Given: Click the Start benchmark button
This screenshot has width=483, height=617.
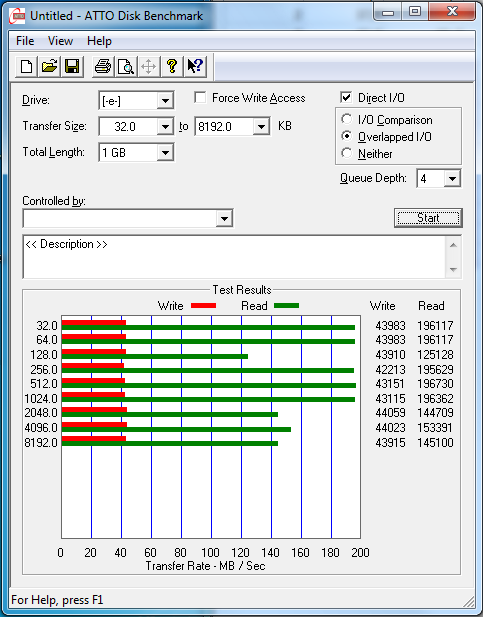Looking at the screenshot, I should coord(428,218).
